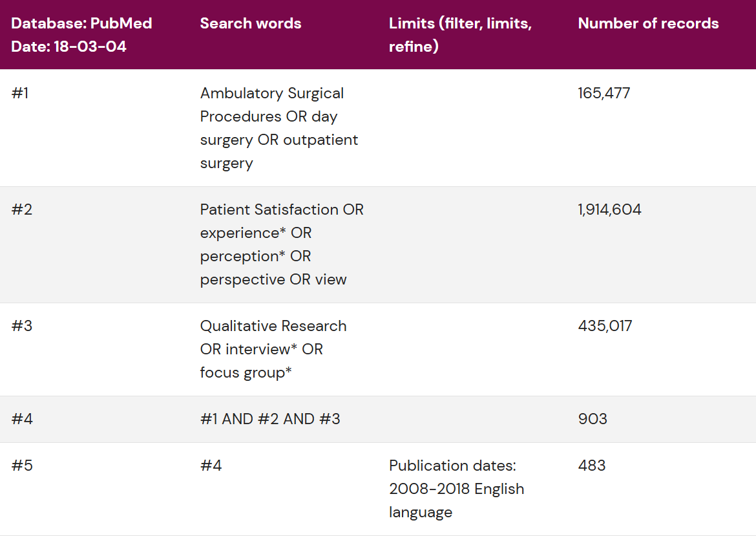Click the #2 row label
The height and width of the screenshot is (536, 756).
21,209
